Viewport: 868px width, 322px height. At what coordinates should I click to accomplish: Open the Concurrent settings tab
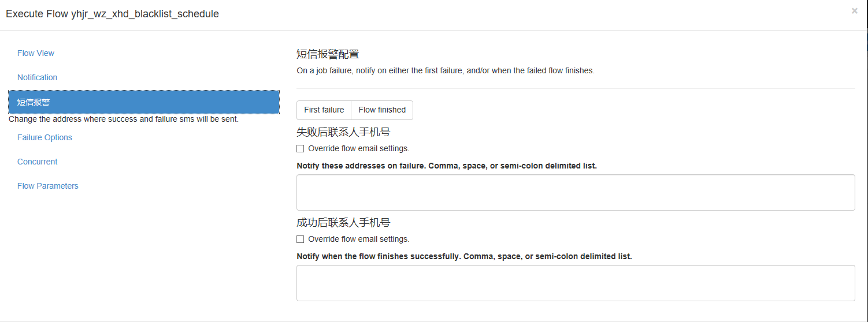(38, 162)
